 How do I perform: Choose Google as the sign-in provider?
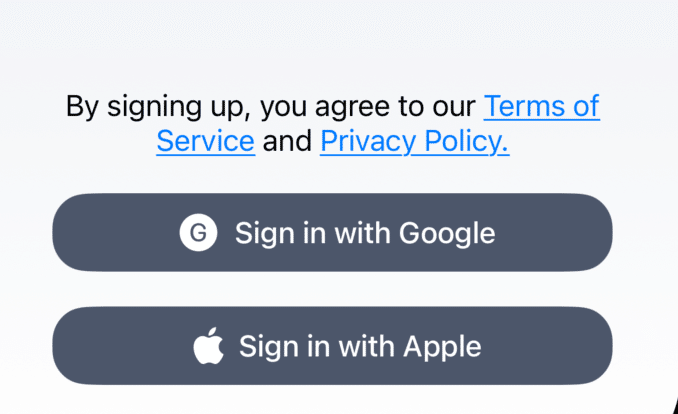point(332,232)
